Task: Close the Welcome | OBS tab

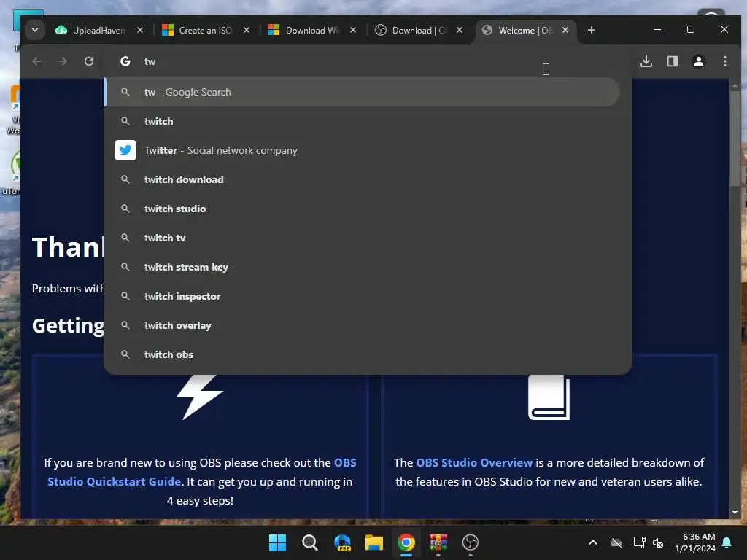Action: pos(565,30)
